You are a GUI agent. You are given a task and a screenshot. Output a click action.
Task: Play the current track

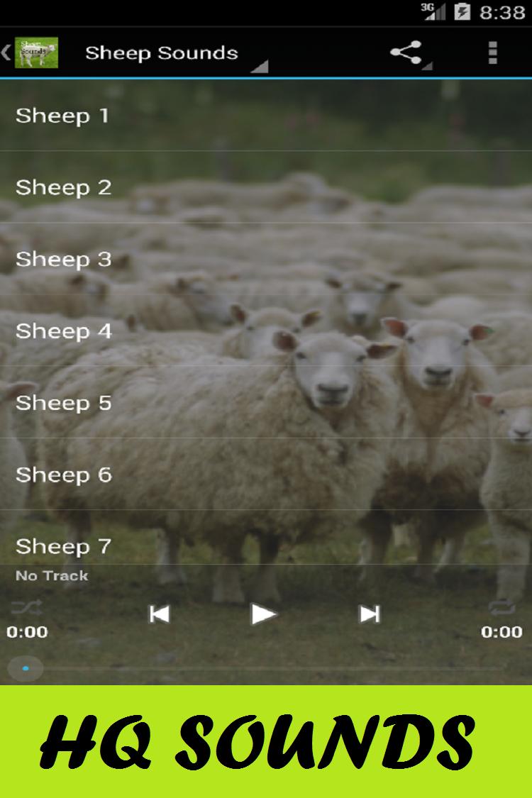click(264, 614)
